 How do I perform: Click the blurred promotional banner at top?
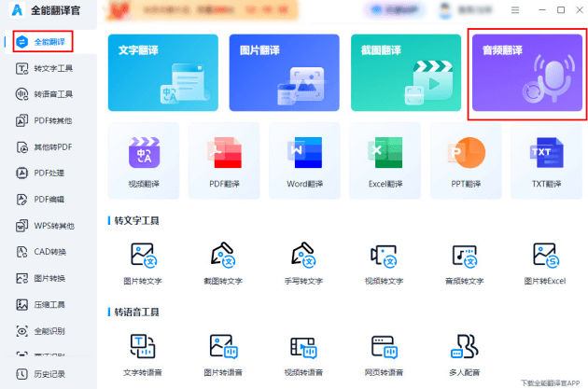(x=203, y=9)
